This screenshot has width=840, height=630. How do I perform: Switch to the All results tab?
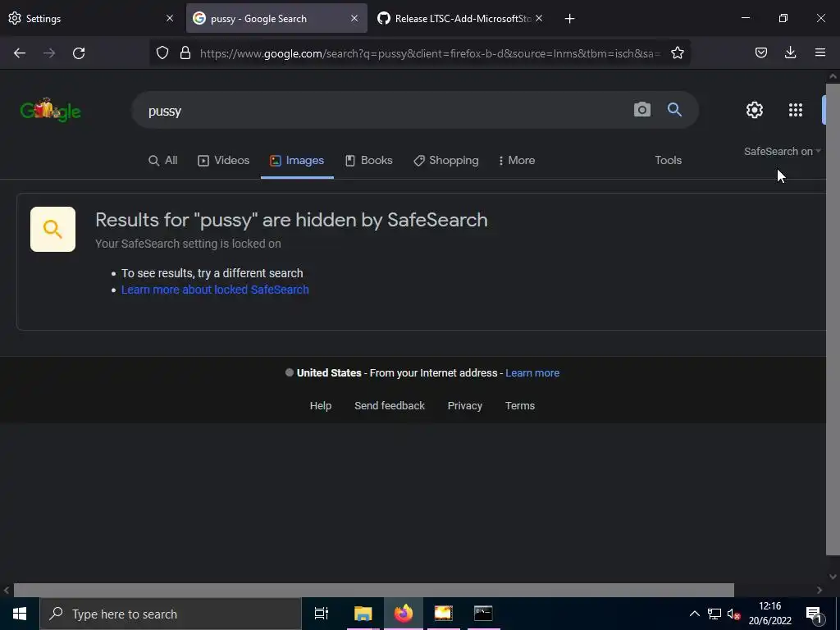point(163,160)
